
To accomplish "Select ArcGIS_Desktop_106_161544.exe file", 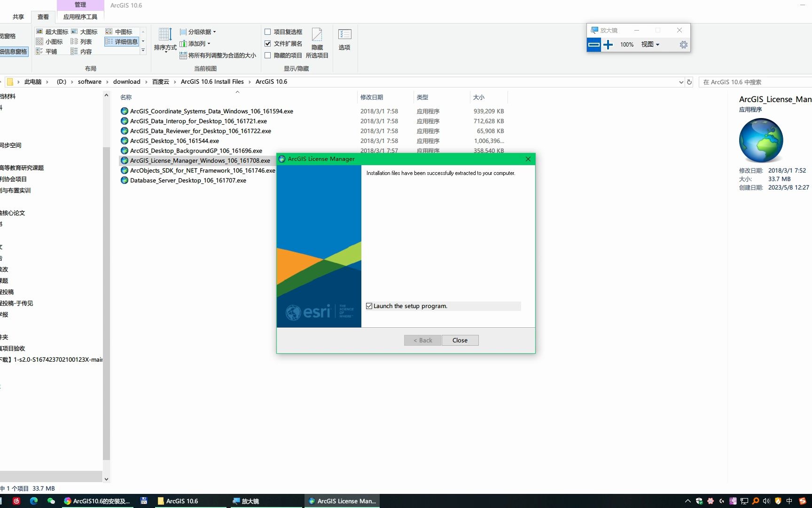I will pos(174,141).
